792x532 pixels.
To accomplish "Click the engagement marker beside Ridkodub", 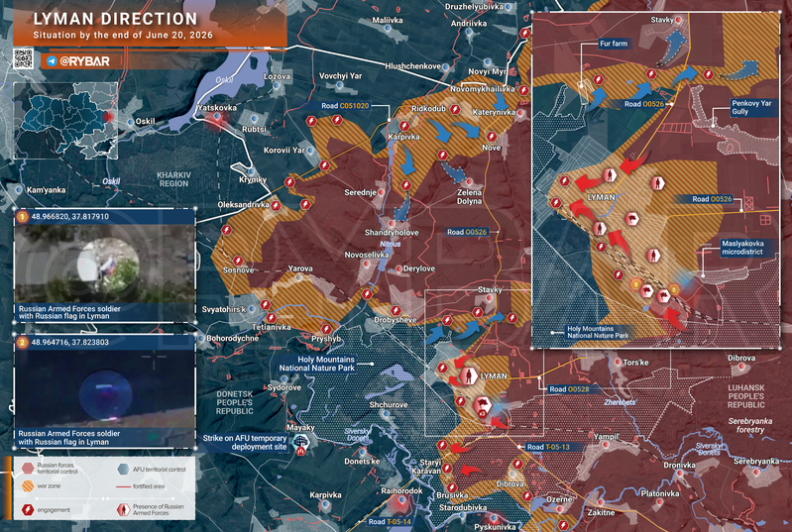I will (455, 109).
